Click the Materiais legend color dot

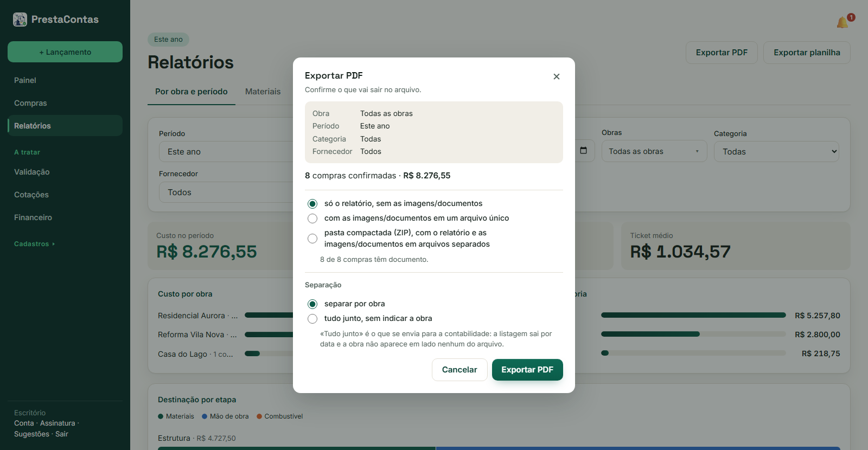click(x=161, y=416)
